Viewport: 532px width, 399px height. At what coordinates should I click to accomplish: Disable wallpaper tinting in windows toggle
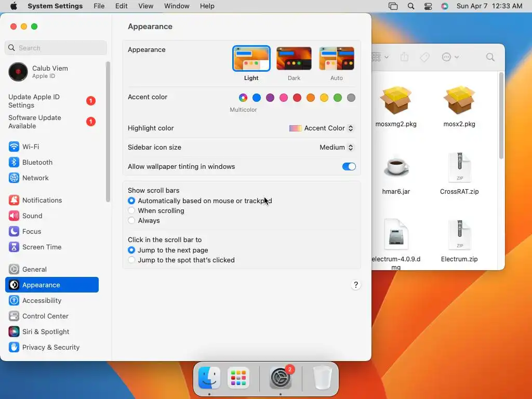click(349, 167)
